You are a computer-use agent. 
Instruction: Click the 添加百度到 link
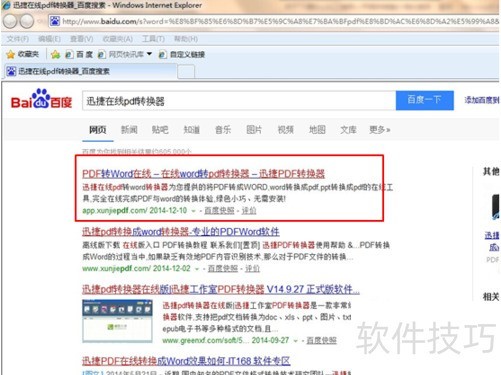click(x=482, y=100)
